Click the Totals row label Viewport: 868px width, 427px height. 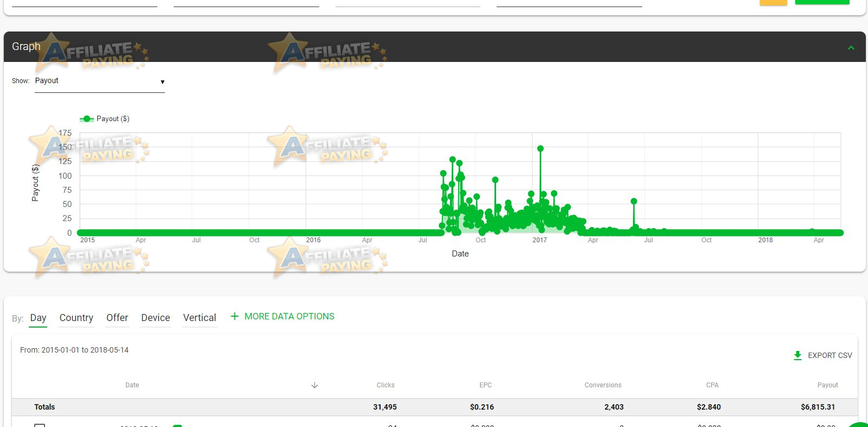click(45, 407)
